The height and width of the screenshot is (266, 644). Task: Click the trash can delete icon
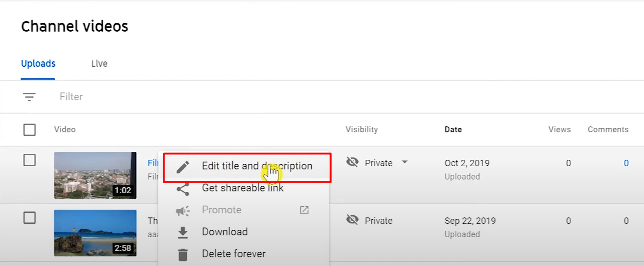183,254
